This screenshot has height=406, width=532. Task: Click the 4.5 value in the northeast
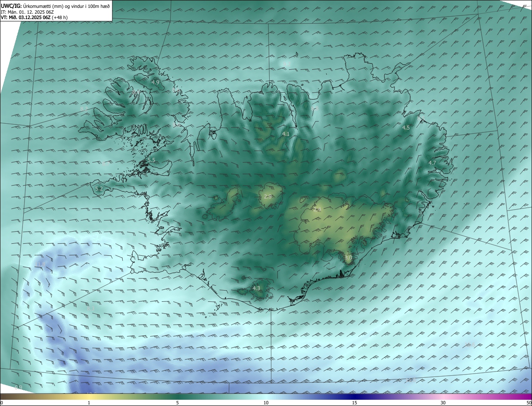coord(406,128)
